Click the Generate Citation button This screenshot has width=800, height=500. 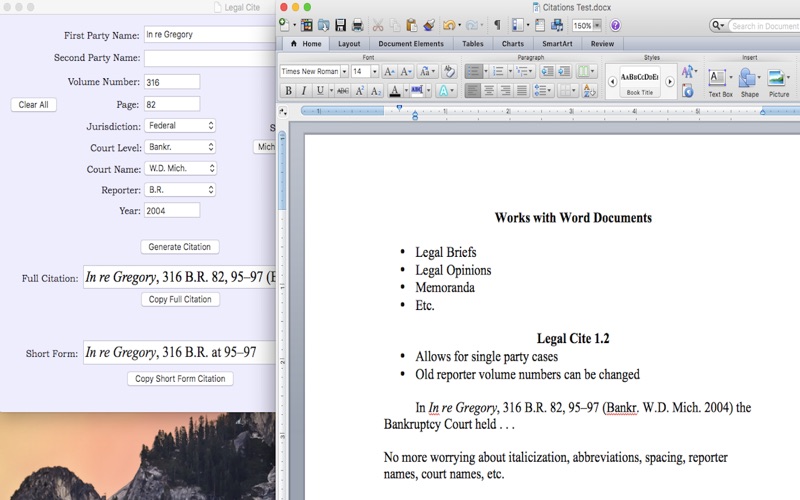pos(180,247)
